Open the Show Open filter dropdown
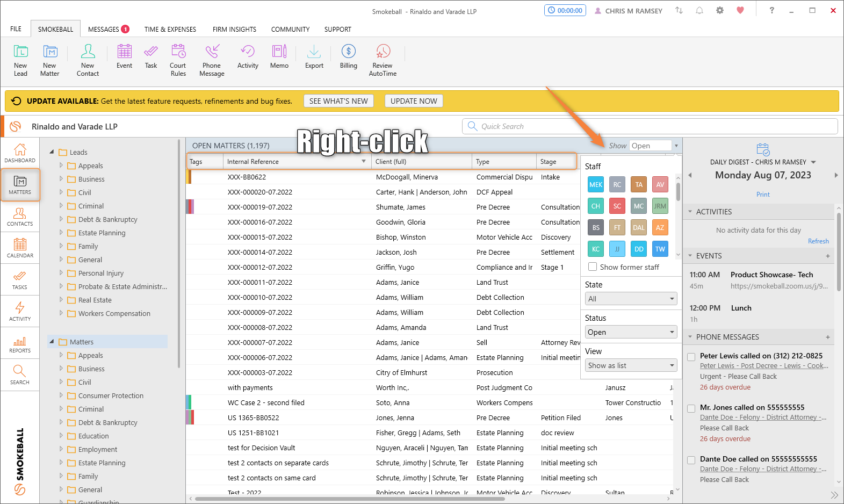The width and height of the screenshot is (844, 504). point(655,146)
